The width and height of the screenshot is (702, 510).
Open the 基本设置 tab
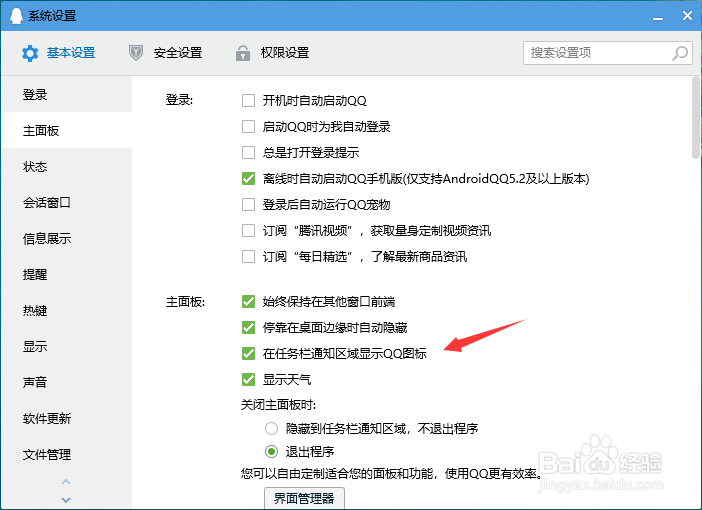coord(58,53)
